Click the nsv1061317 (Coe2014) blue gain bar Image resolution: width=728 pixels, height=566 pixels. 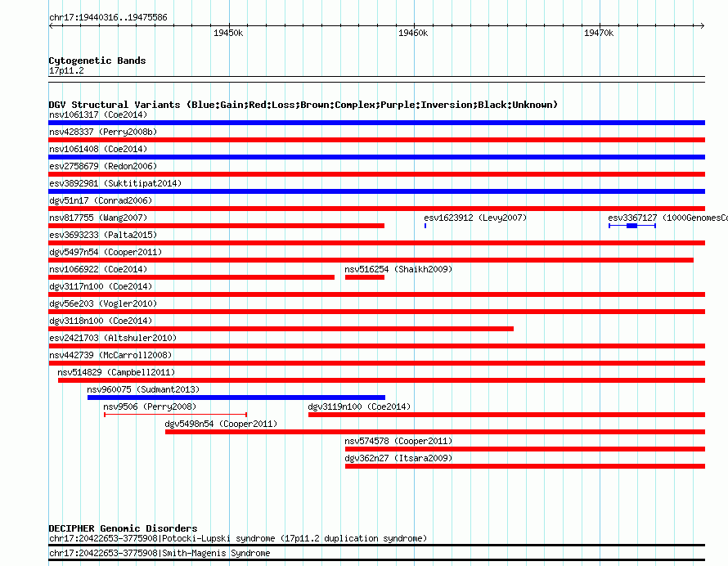coord(376,123)
